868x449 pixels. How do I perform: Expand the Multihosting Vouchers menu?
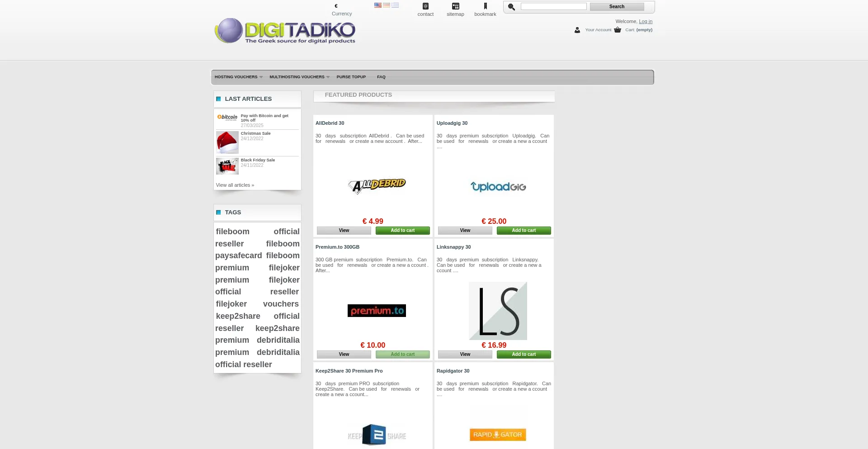pyautogui.click(x=299, y=77)
